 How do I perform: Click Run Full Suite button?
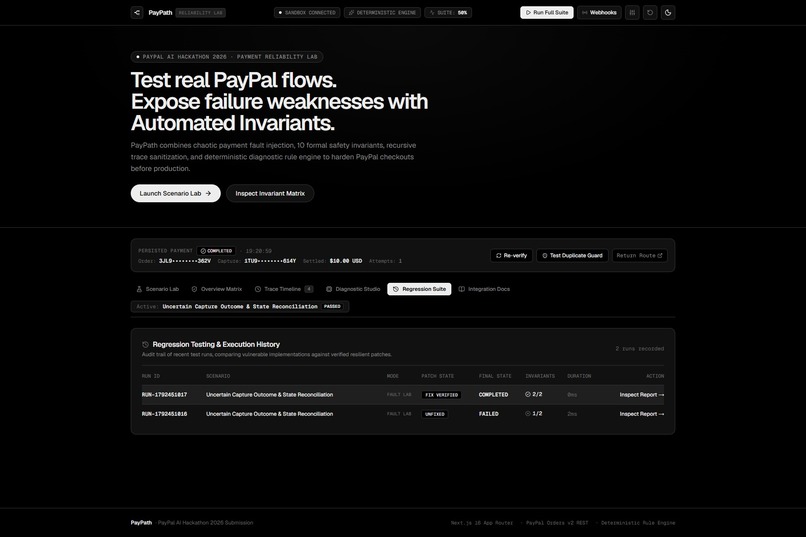(546, 12)
